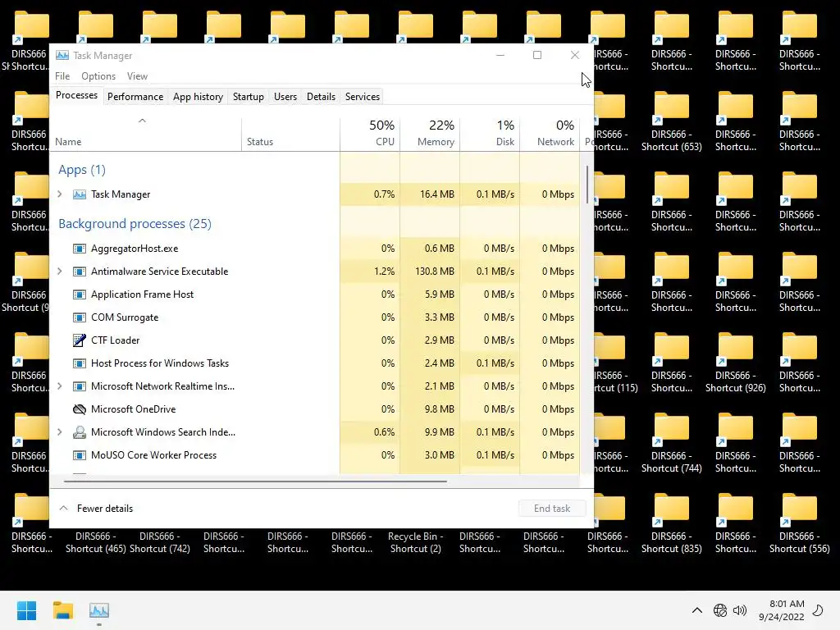Open the File menu
The image size is (840, 630).
click(x=62, y=76)
